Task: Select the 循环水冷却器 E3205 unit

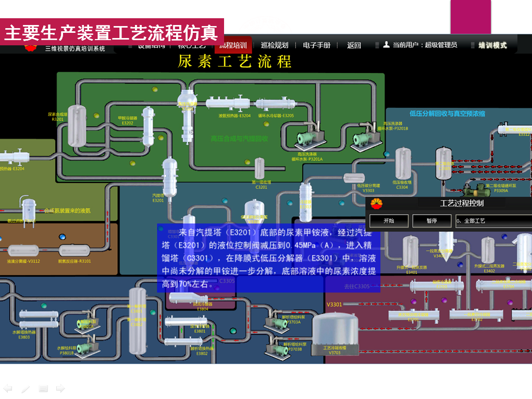Action: [x=276, y=103]
